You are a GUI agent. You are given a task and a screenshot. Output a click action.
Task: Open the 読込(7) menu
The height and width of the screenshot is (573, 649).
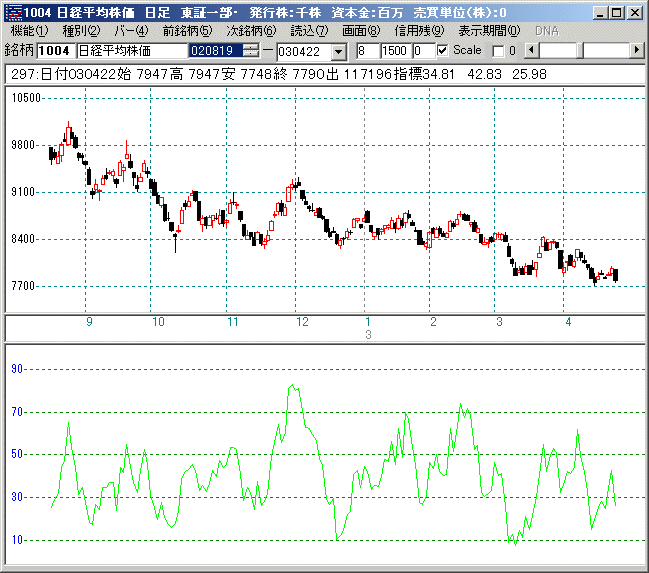point(309,31)
